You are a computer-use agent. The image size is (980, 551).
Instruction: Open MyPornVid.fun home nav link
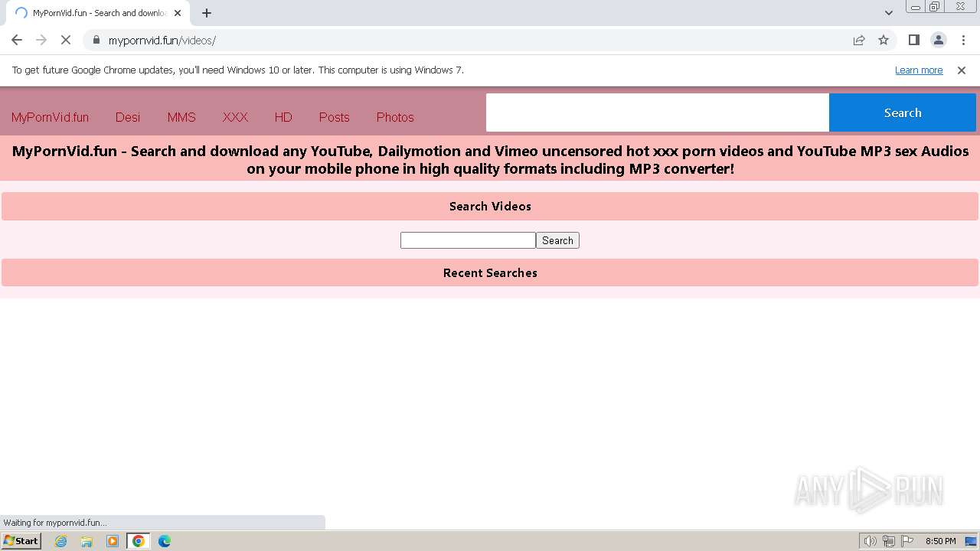tap(50, 117)
